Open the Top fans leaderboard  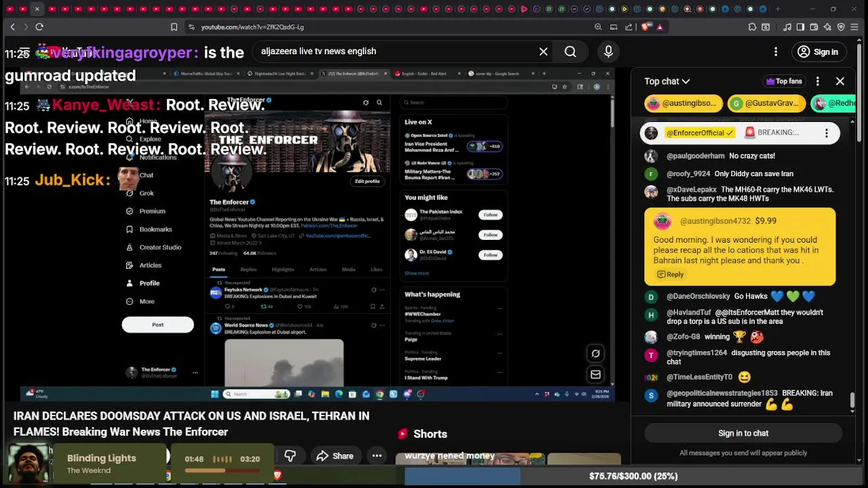785,81
